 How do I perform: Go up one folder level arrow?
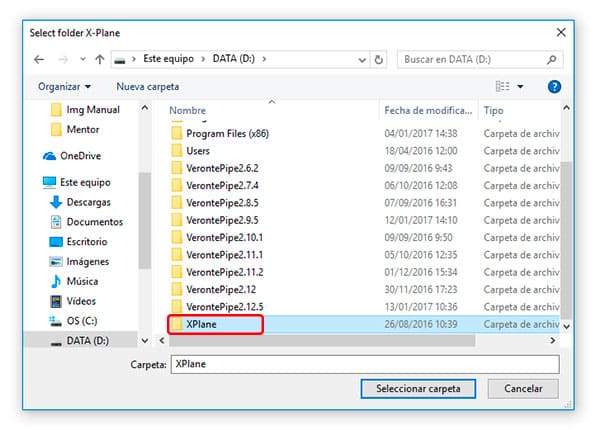pos(99,59)
